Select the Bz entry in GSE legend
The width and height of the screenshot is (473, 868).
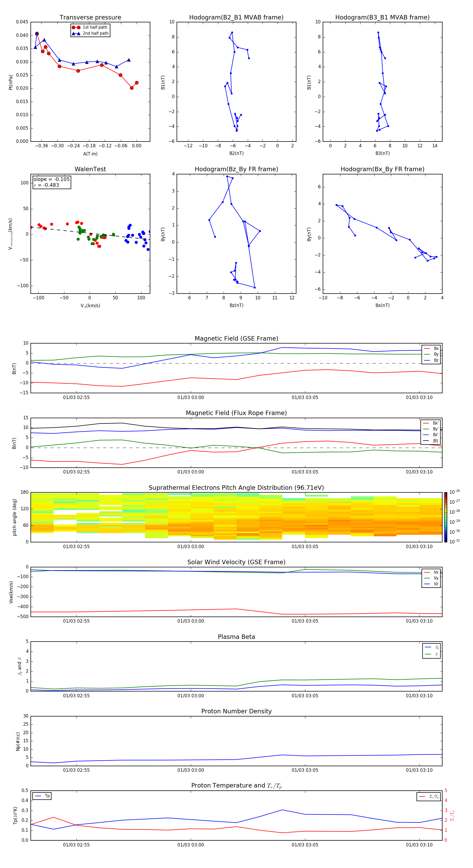click(431, 360)
